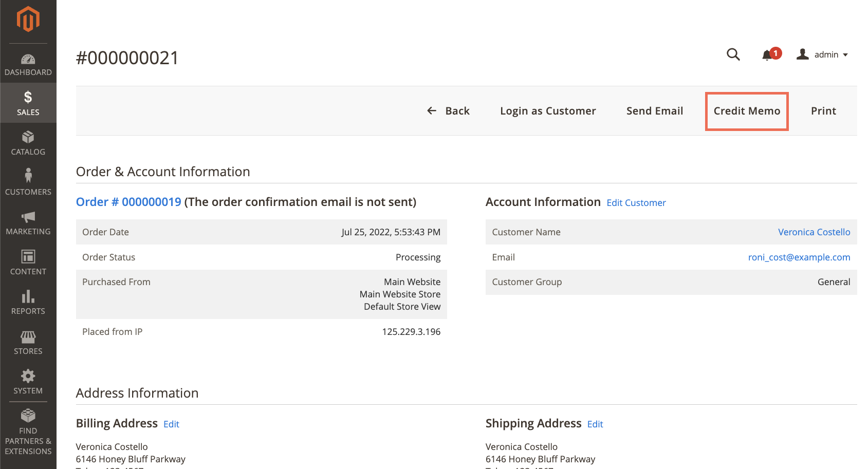
Task: Click the Back button
Action: [x=449, y=111]
